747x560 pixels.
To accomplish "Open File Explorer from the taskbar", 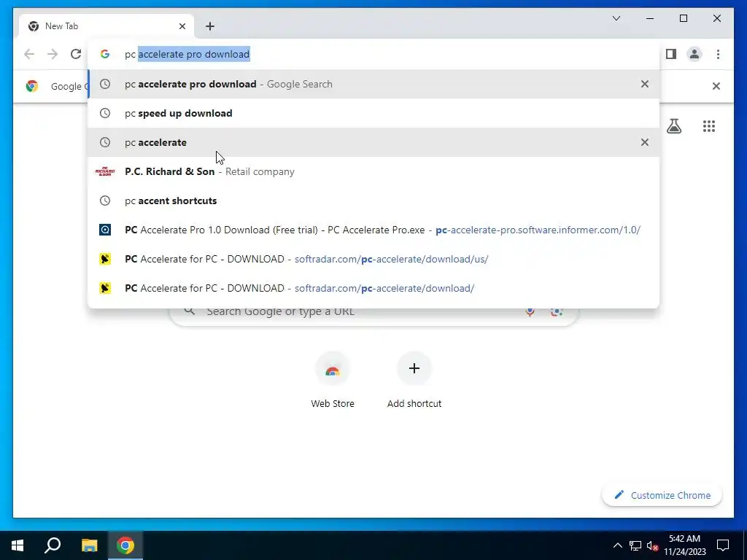I will [89, 545].
